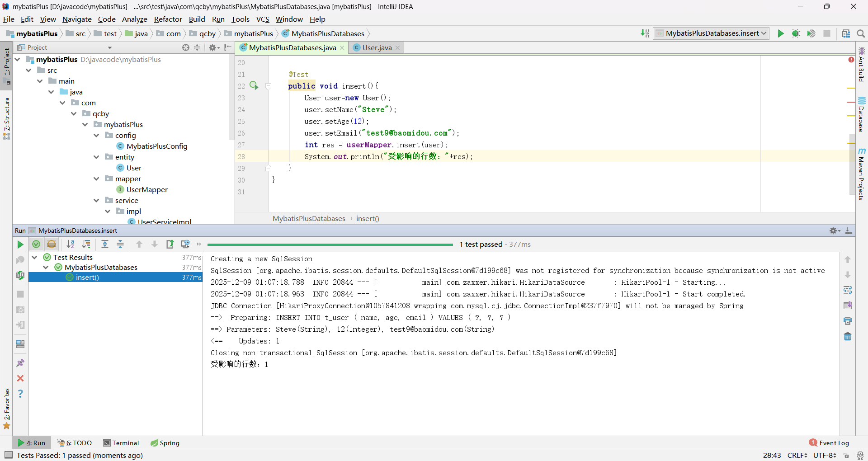The width and height of the screenshot is (868, 461).
Task: Pin the Run tab icon
Action: click(20, 363)
